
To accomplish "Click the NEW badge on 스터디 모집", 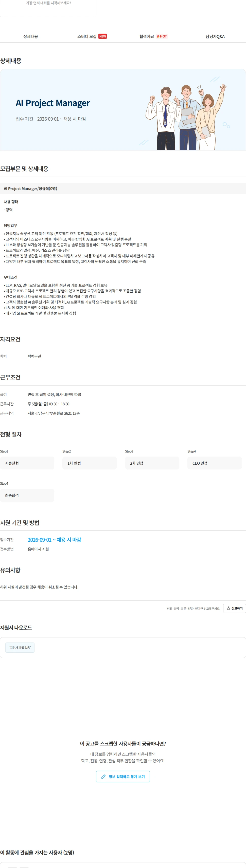I will pos(102,36).
